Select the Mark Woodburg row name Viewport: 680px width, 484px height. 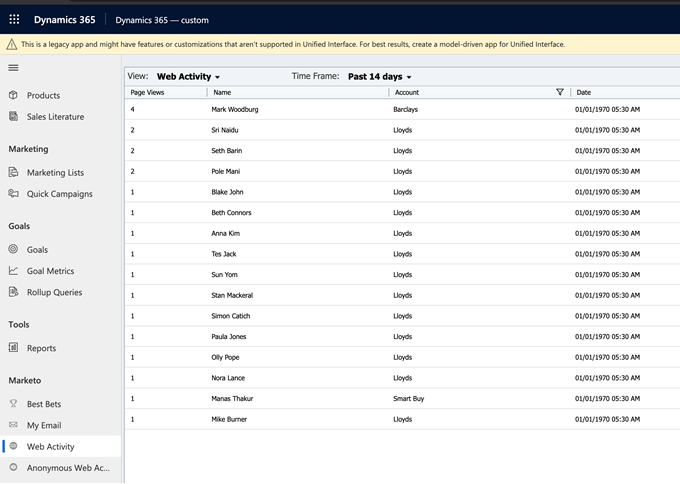coord(235,109)
